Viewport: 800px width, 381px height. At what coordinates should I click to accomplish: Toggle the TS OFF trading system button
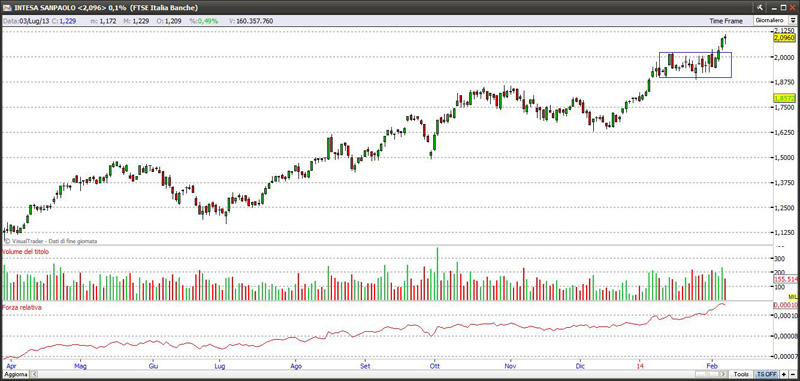pyautogui.click(x=767, y=374)
